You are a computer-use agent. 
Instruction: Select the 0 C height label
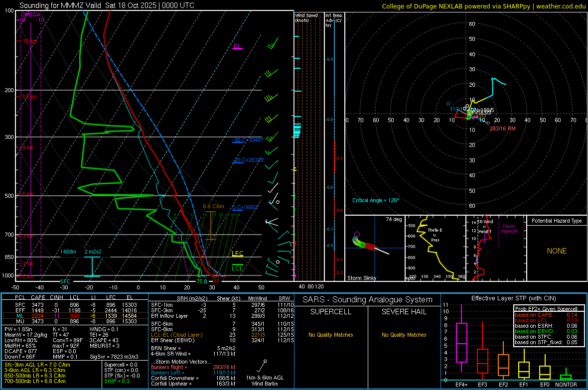tap(245, 207)
